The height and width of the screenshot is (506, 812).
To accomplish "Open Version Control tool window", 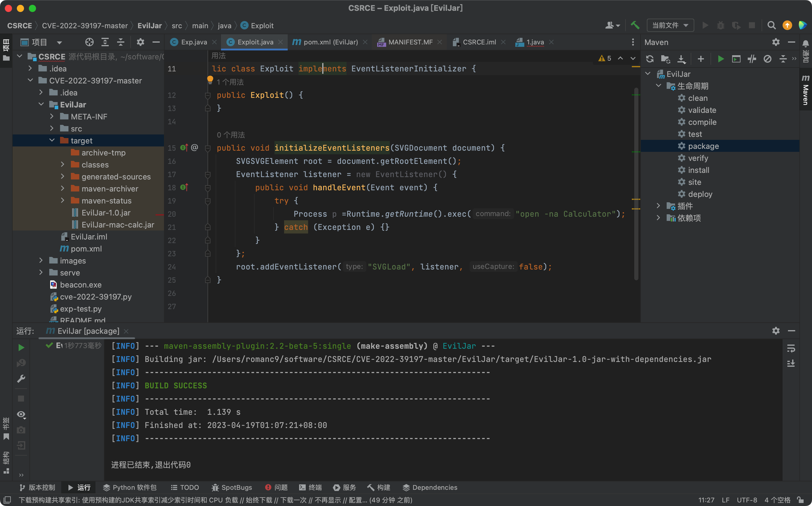I will tap(37, 487).
